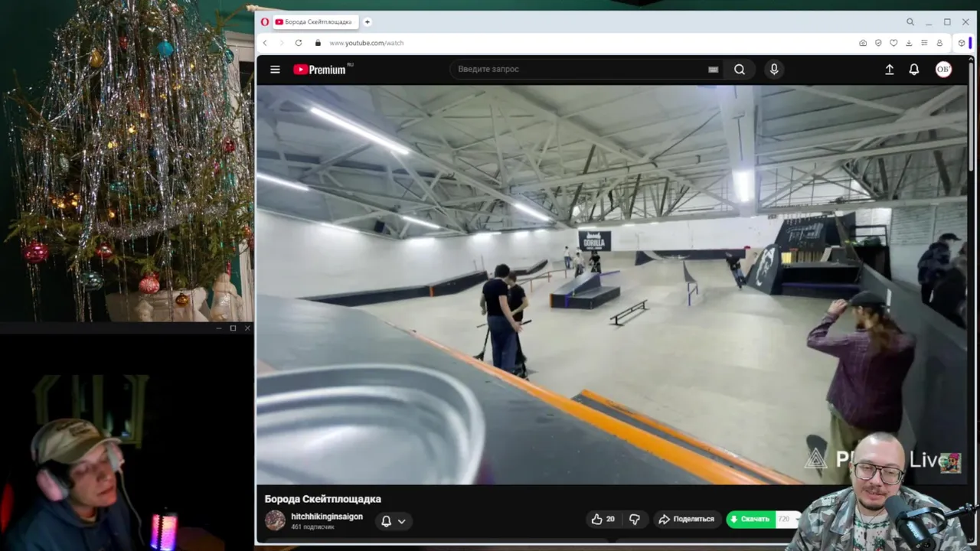Add the page to bookmarks with heart icon
Viewport: 980px width, 551px height.
(x=893, y=43)
